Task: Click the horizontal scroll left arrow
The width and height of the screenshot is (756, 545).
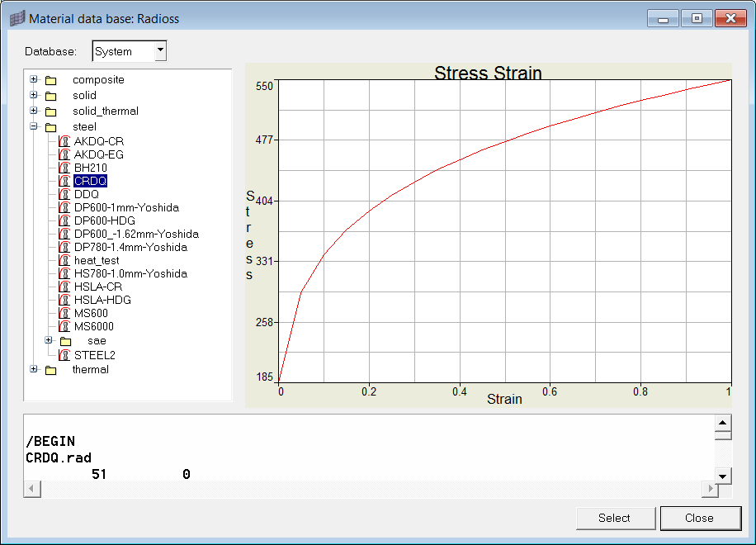Action: click(32, 489)
